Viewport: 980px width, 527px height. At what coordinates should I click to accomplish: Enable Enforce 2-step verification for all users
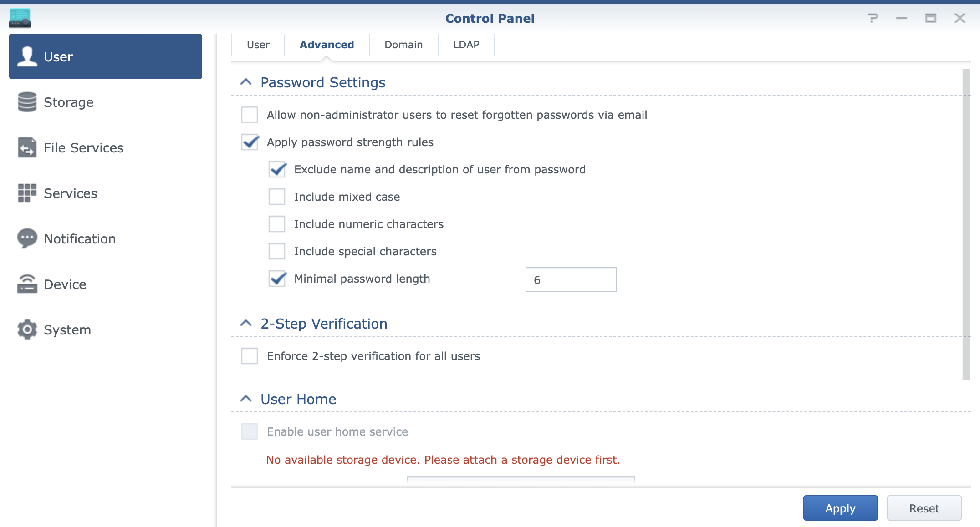pyautogui.click(x=250, y=356)
